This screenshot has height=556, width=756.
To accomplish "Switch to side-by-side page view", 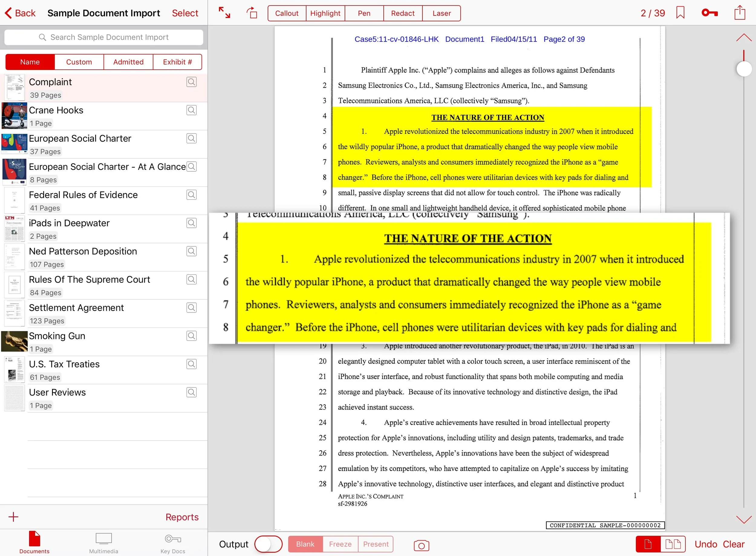I will (x=673, y=544).
